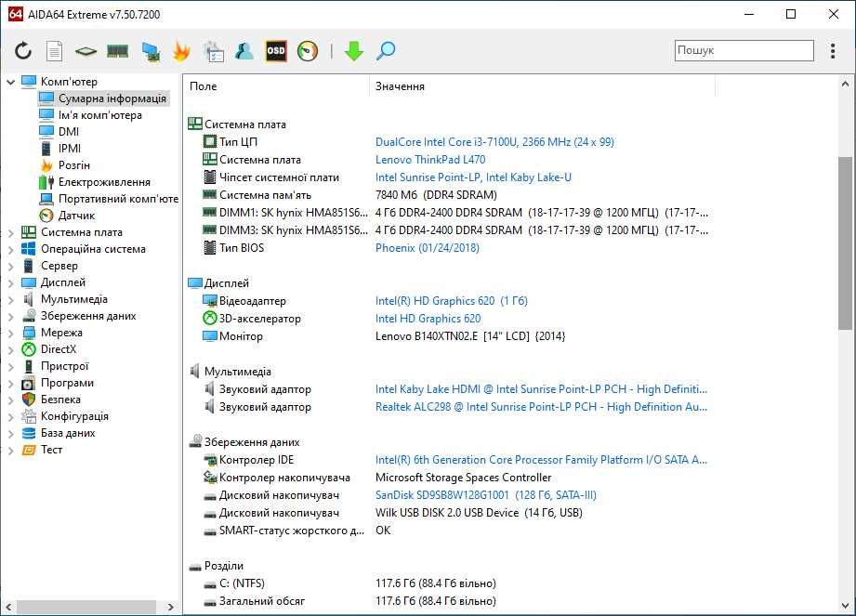Select the IPMI tree item
The height and width of the screenshot is (616, 856).
coord(70,149)
